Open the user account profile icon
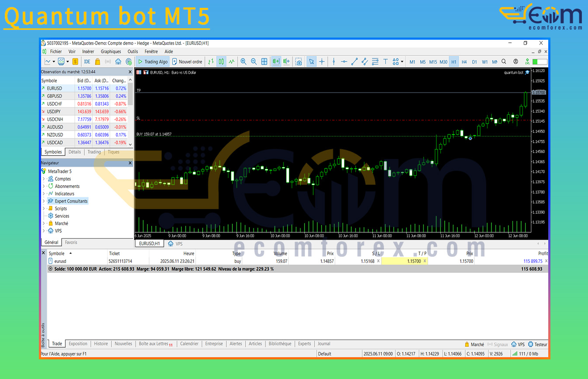 pyautogui.click(x=516, y=62)
